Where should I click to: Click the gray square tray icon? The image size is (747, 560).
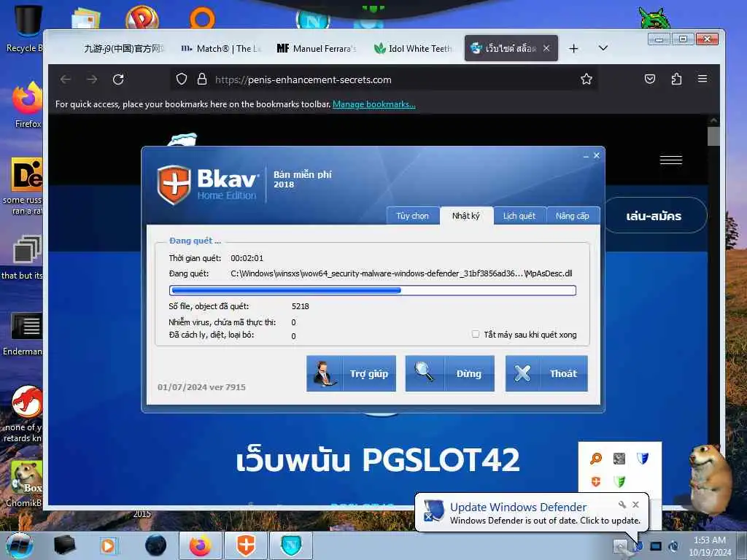click(619, 459)
